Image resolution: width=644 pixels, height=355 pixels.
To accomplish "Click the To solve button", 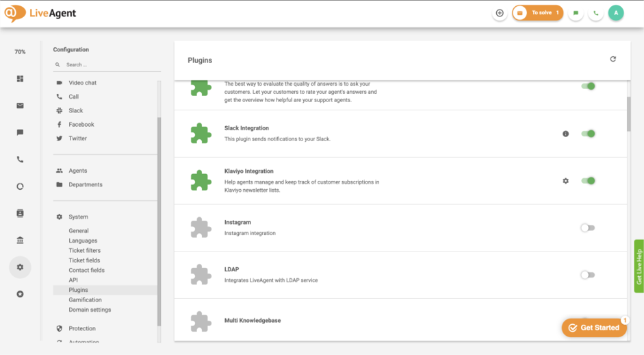I will [x=537, y=13].
